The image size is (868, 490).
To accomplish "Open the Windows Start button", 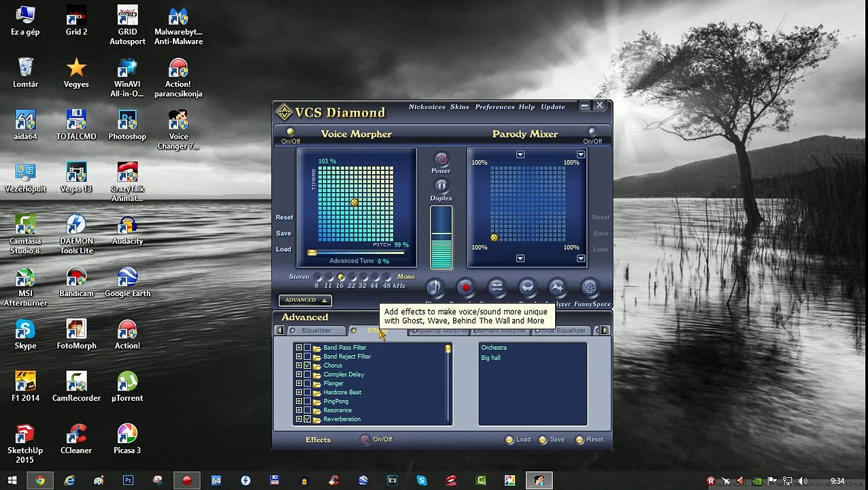I will click(12, 480).
